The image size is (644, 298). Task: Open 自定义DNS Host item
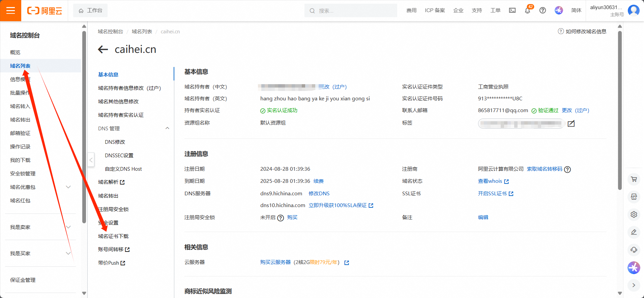123,169
